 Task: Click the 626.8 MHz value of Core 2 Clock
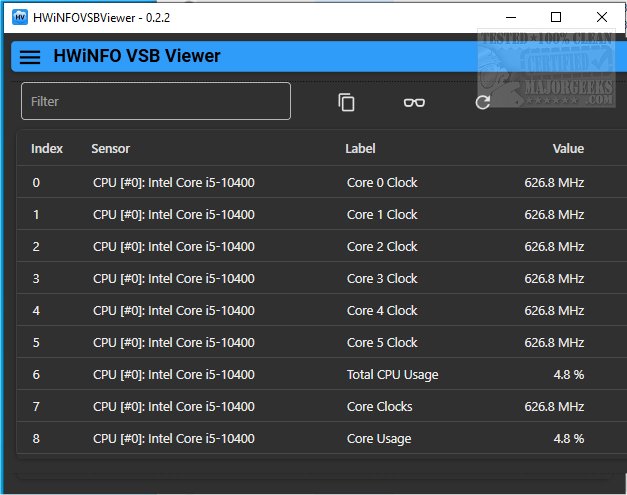pos(554,247)
